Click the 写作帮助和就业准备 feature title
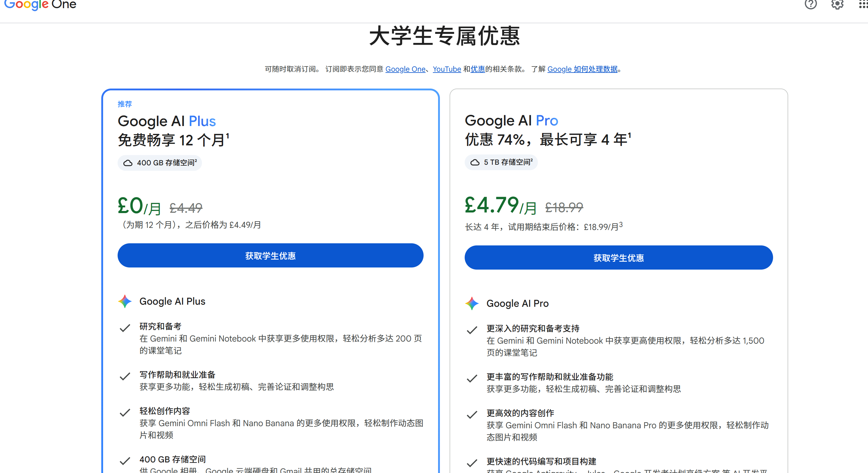The width and height of the screenshot is (868, 473). coord(177,375)
